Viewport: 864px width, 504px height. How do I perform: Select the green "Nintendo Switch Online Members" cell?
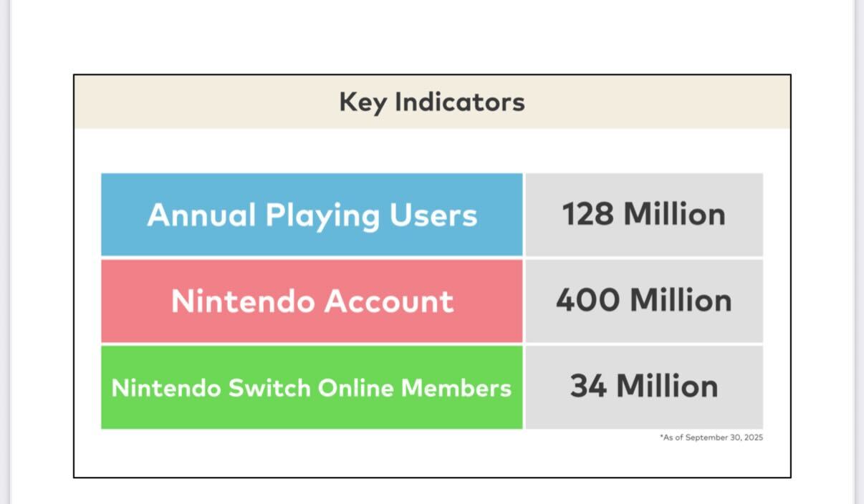click(312, 388)
